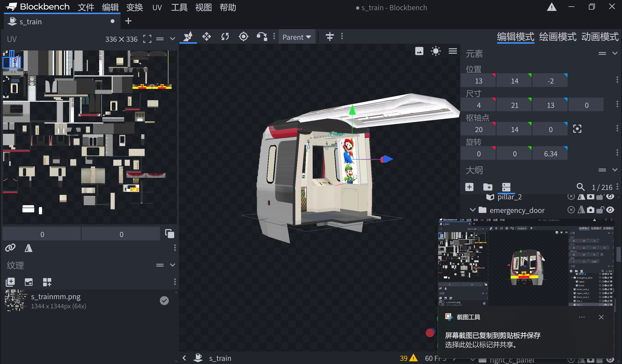Select the Move tool in toolbar
The width and height of the screenshot is (622, 364).
188,37
